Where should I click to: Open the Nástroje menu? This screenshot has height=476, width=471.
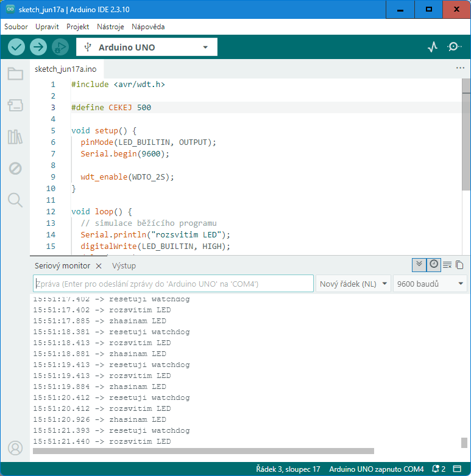[x=110, y=27]
